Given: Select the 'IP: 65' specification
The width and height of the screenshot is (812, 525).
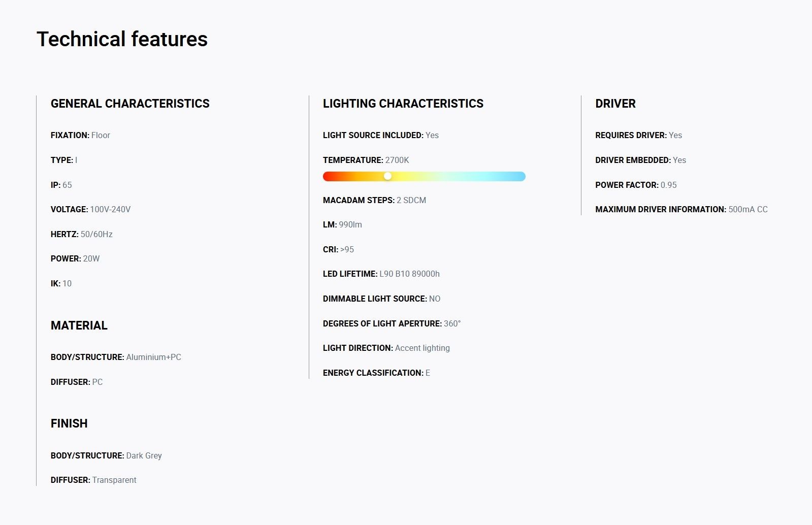Looking at the screenshot, I should pos(61,185).
